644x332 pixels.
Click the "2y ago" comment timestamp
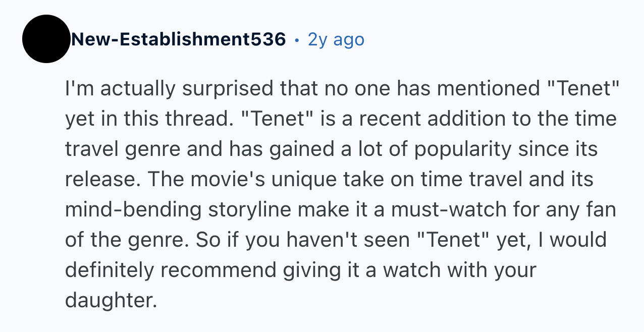[336, 39]
